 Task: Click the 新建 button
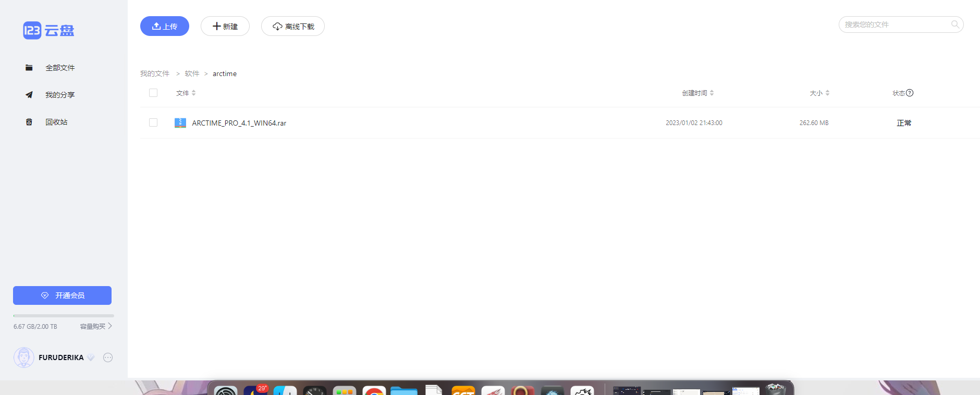coord(225,26)
